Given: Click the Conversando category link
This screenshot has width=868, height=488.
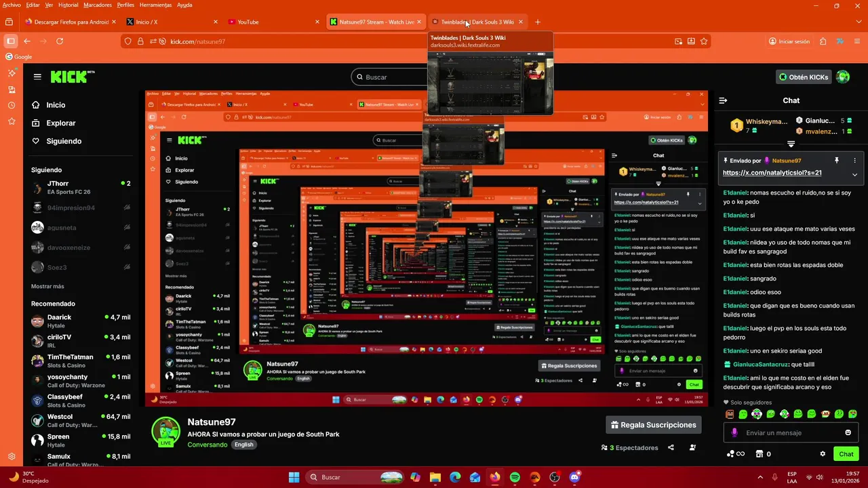Looking at the screenshot, I should [208, 445].
